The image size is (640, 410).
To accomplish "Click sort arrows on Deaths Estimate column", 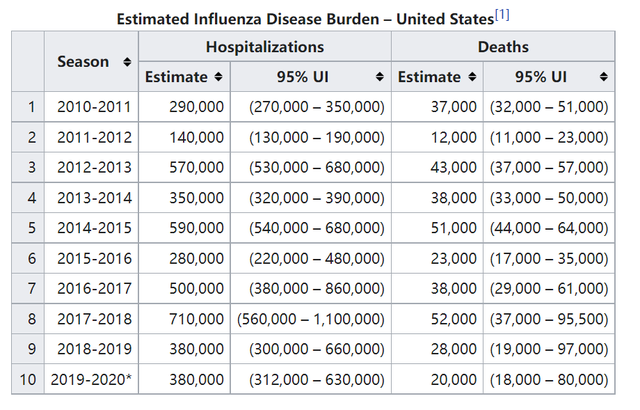I will (x=472, y=77).
